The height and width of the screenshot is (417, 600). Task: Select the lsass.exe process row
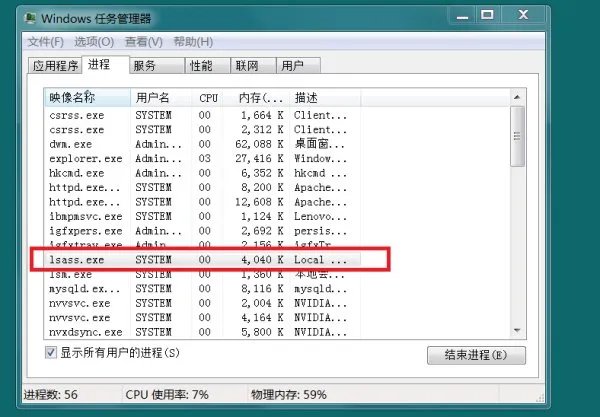[202, 260]
